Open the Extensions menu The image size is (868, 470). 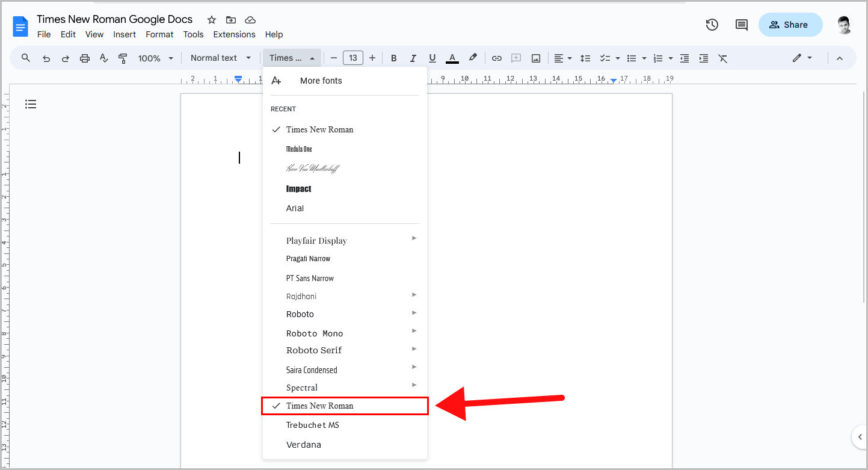point(234,34)
